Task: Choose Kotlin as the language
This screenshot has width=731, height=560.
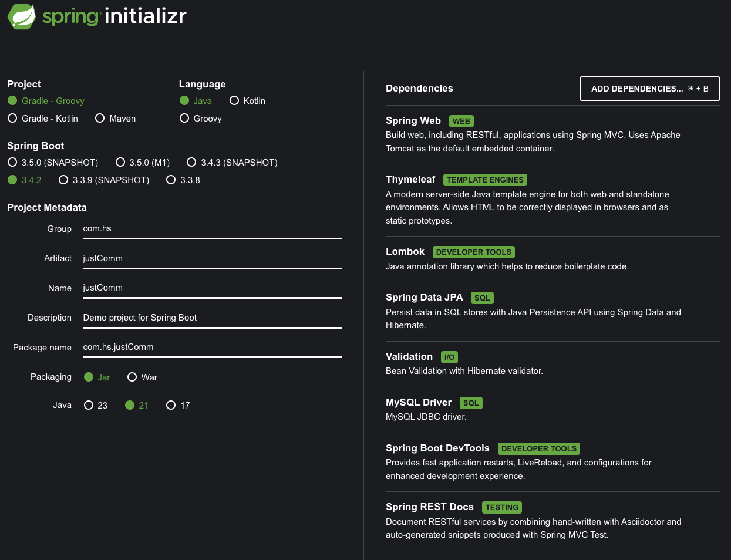Action: click(x=247, y=101)
